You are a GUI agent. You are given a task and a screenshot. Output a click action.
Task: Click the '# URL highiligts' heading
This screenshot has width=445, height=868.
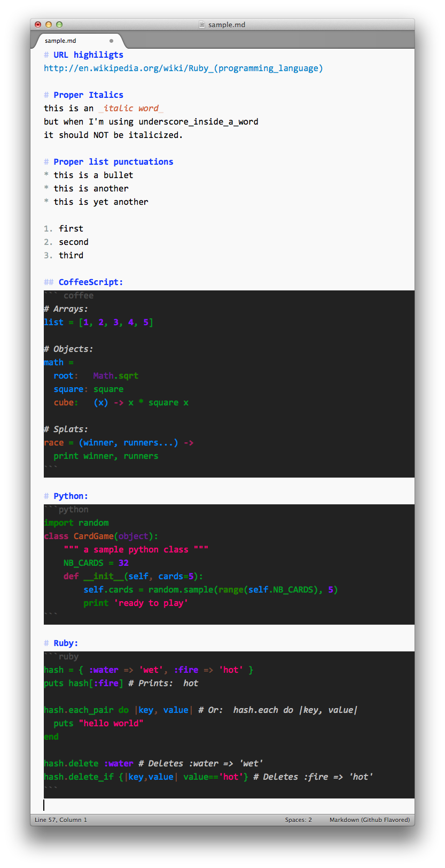coord(83,55)
